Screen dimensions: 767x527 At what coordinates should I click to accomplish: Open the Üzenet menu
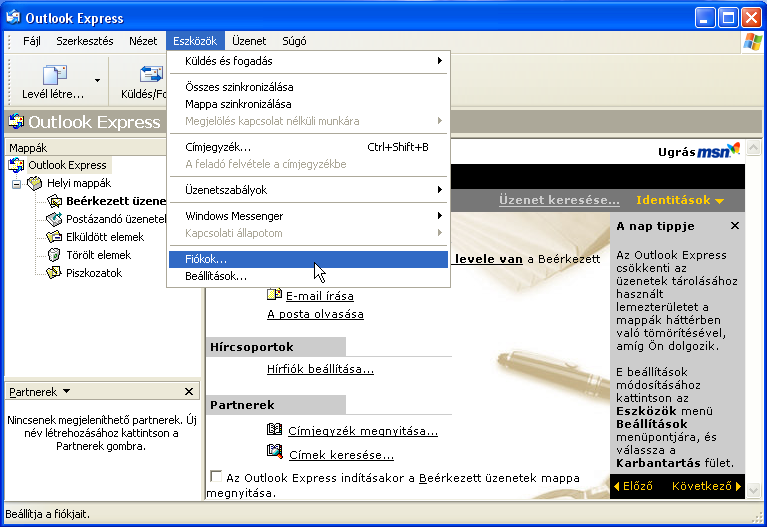pos(249,41)
